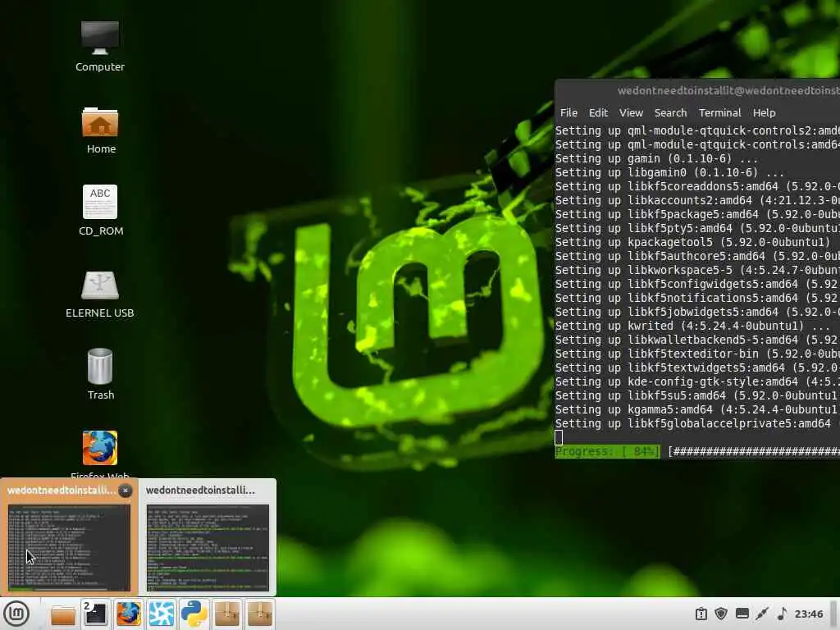Viewport: 840px width, 630px height.
Task: Open the sound music-note tray icon
Action: coord(782,614)
